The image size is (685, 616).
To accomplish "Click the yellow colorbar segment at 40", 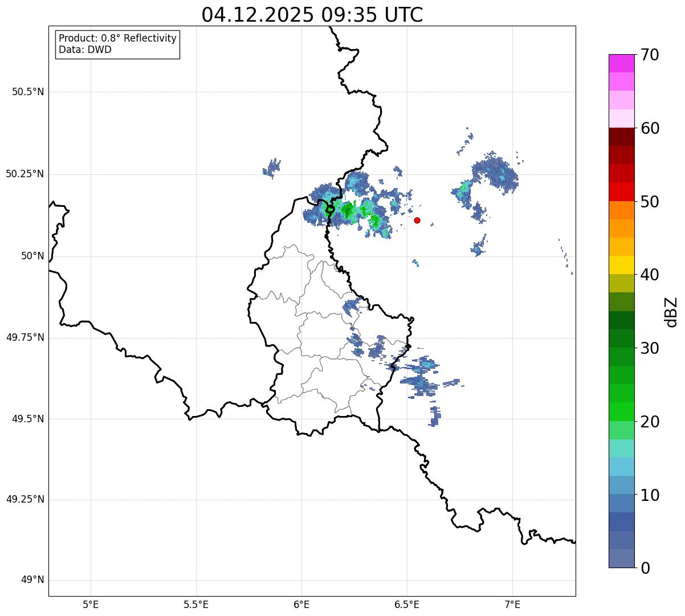I will (621, 265).
